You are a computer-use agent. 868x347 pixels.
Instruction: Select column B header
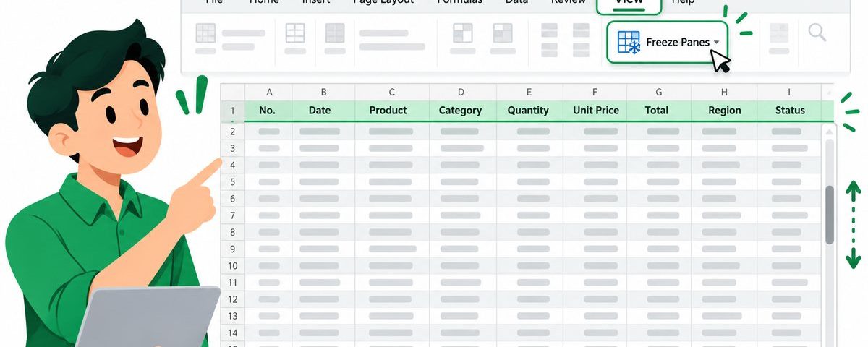click(323, 92)
